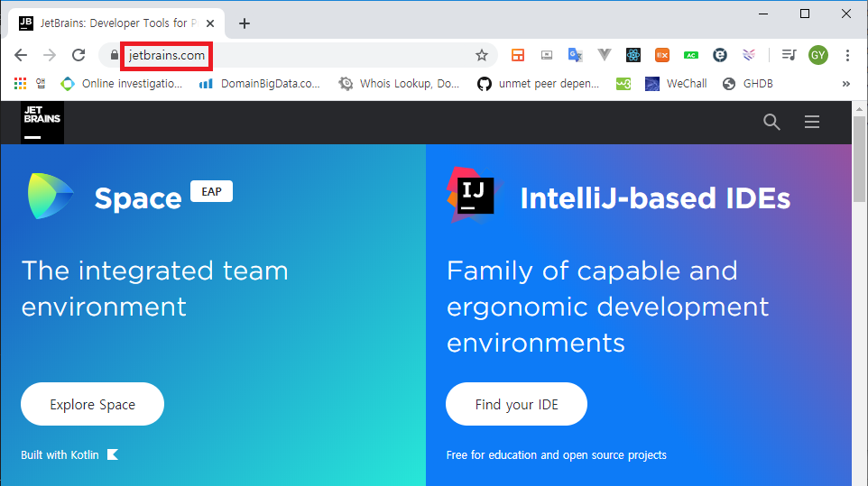This screenshot has width=868, height=486.
Task: Reload the page with the refresh icon
Action: pos(78,55)
